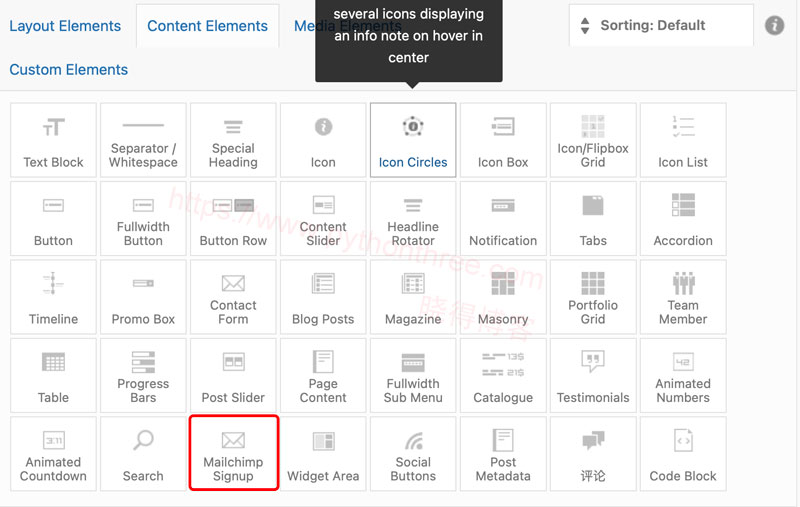Select the Notification element
This screenshot has width=800, height=507.
pos(503,218)
